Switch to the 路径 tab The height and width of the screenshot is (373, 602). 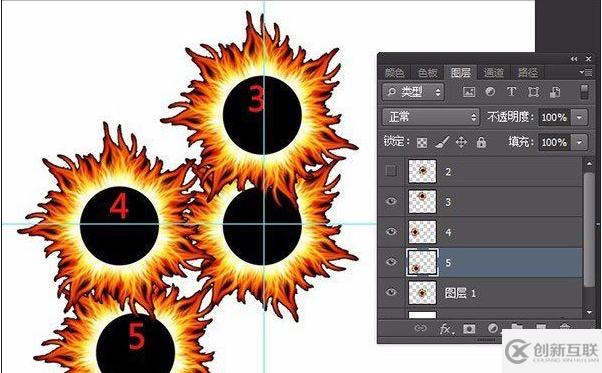(x=528, y=72)
